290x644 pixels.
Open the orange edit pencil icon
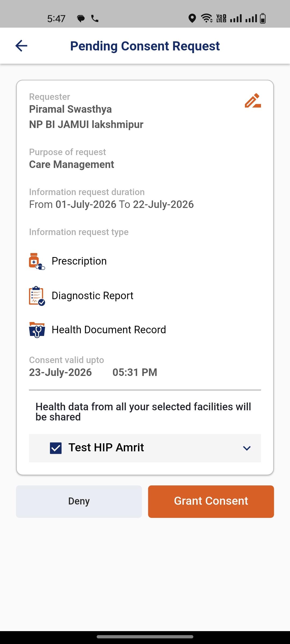point(253,101)
